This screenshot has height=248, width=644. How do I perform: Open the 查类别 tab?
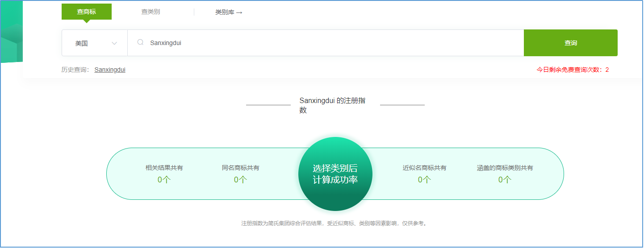(x=151, y=12)
